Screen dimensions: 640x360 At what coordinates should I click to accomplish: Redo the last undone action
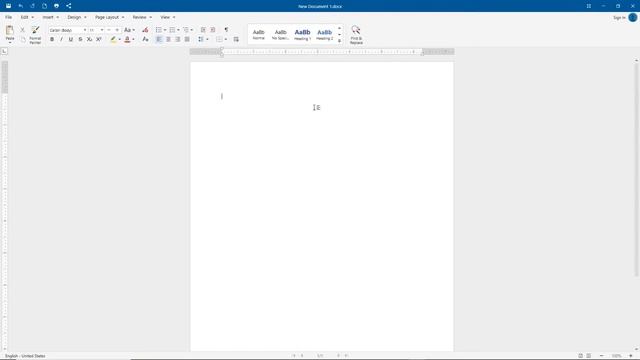pyautogui.click(x=32, y=6)
